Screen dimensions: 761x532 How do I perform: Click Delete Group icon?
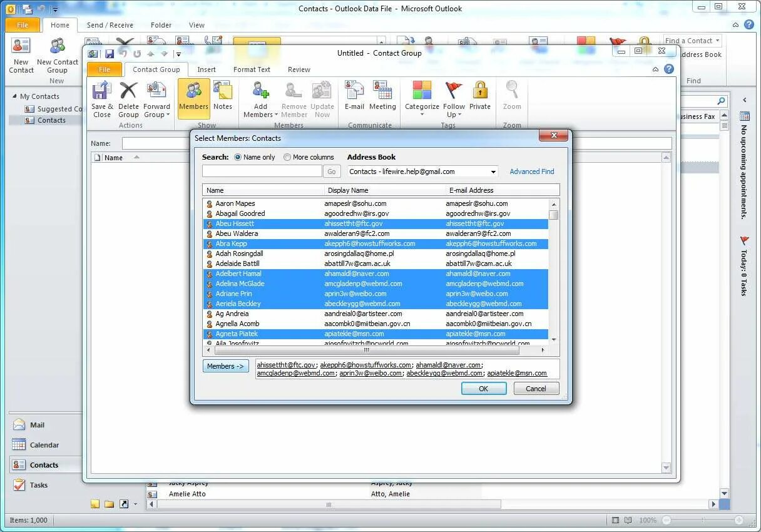tap(128, 91)
